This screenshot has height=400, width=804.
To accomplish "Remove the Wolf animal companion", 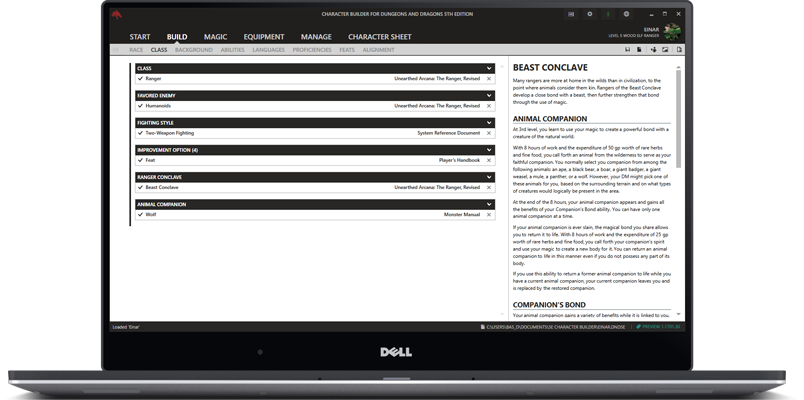I will 489,215.
